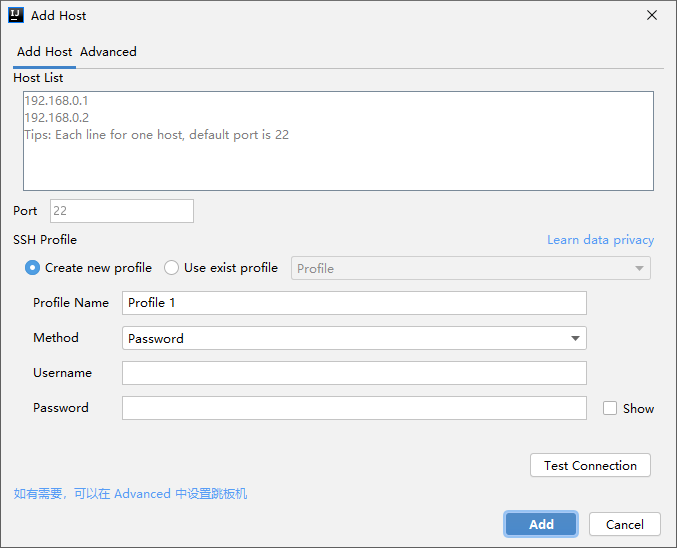Enable the Show password checkbox

pos(610,408)
